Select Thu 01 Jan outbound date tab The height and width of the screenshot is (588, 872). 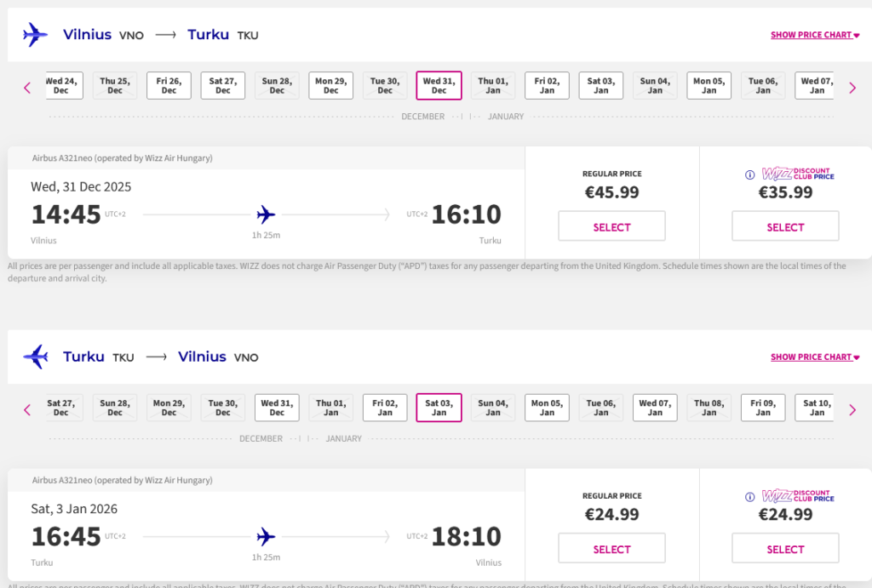(493, 86)
